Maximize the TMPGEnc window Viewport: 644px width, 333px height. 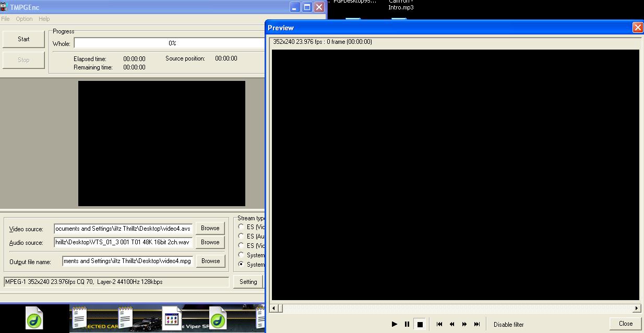click(307, 7)
